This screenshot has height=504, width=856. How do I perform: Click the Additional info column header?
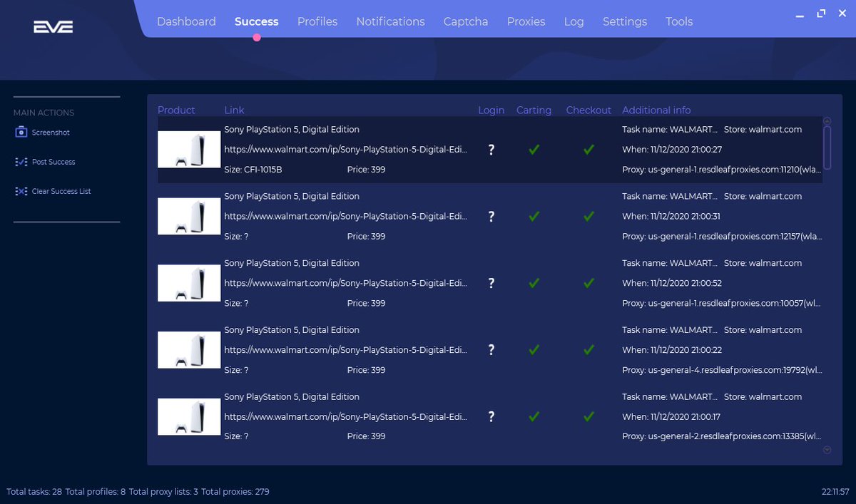656,110
